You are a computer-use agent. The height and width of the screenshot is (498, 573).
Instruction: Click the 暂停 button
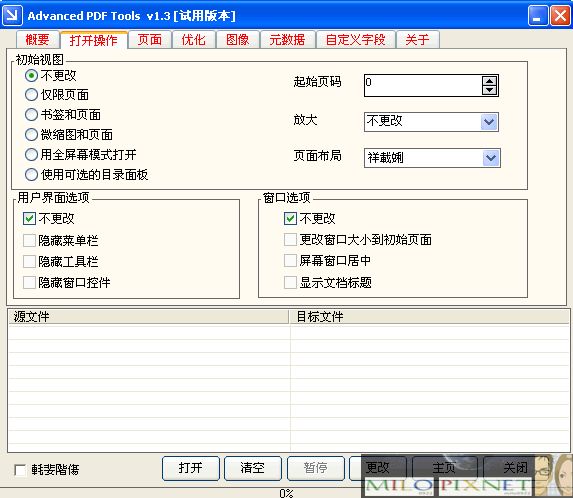click(316, 468)
